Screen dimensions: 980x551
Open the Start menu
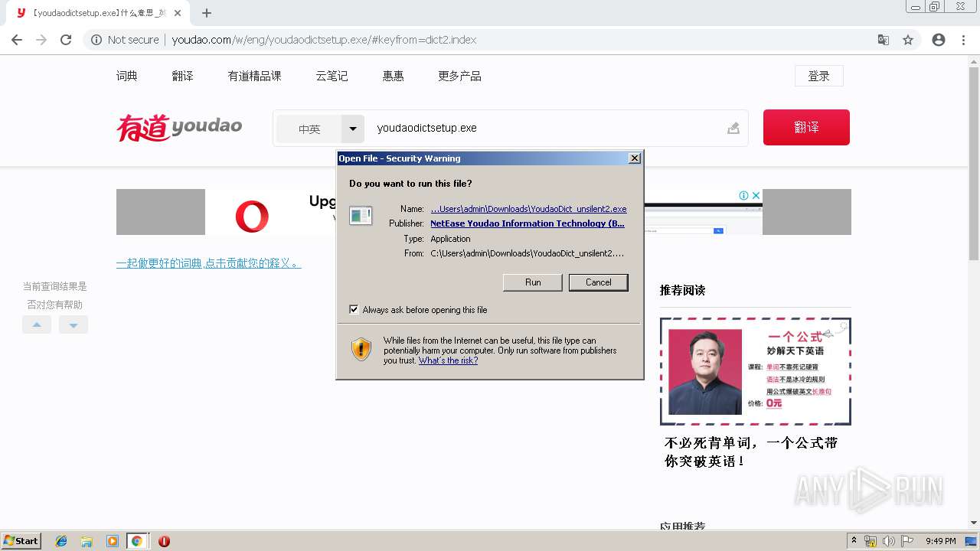(21, 541)
